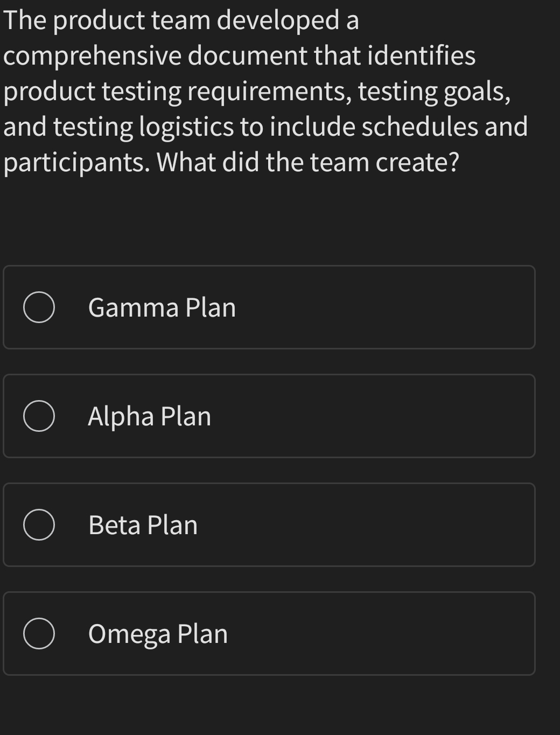This screenshot has width=560, height=735.
Task: Select the Gamma Plan radio button
Action: pos(39,307)
